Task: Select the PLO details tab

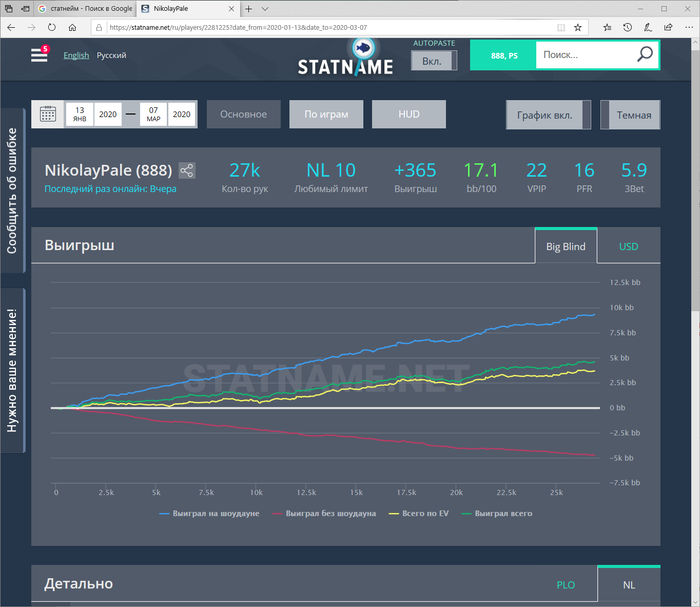Action: (566, 585)
